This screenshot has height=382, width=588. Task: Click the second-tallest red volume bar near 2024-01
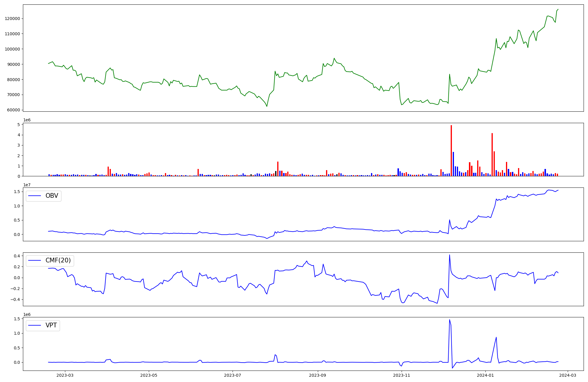click(x=492, y=155)
